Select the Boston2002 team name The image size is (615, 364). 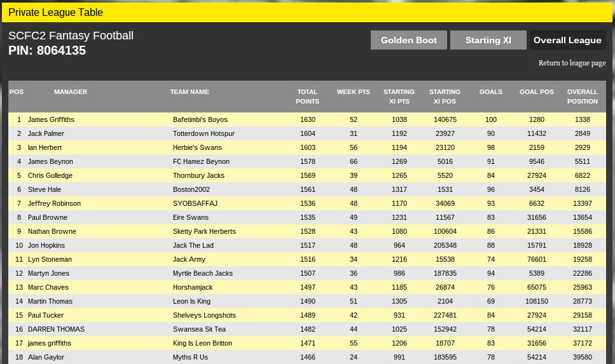191,189
